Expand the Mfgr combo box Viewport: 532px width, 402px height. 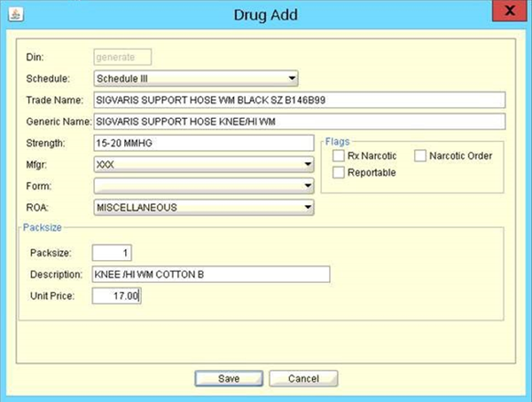click(x=204, y=165)
